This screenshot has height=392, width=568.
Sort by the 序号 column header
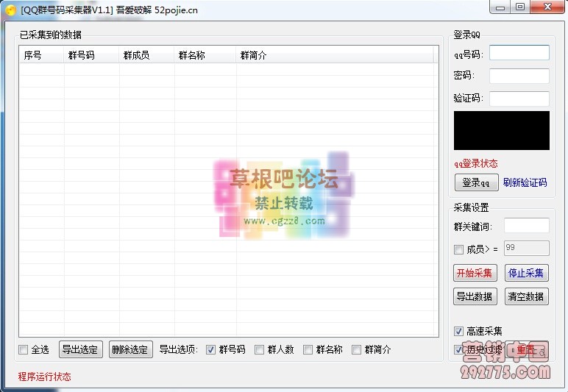42,55
